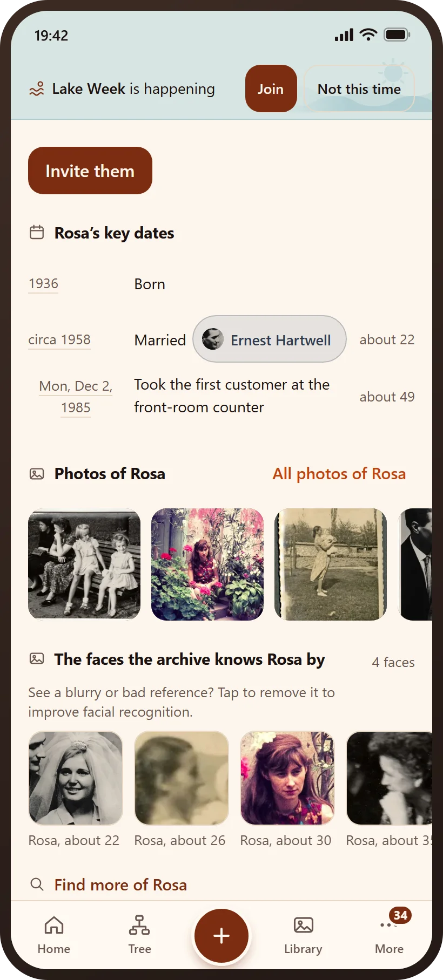This screenshot has height=980, width=443.
Task: Open Find more of Rosa
Action: pyautogui.click(x=120, y=885)
